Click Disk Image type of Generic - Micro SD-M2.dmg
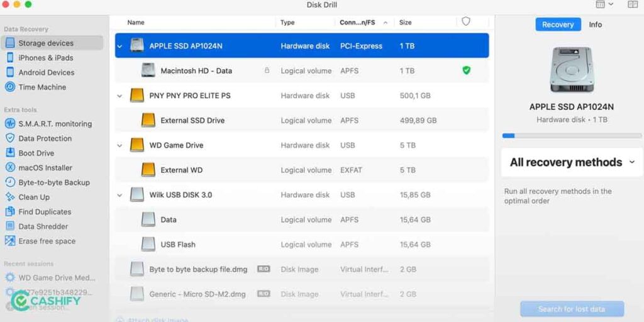This screenshot has width=644, height=322. click(x=299, y=294)
